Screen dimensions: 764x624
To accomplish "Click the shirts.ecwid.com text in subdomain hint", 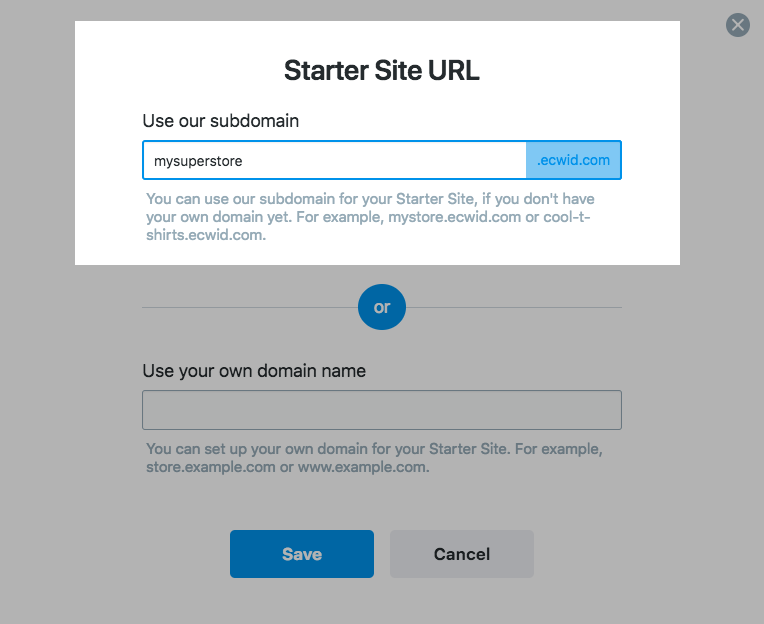I will 206,235.
